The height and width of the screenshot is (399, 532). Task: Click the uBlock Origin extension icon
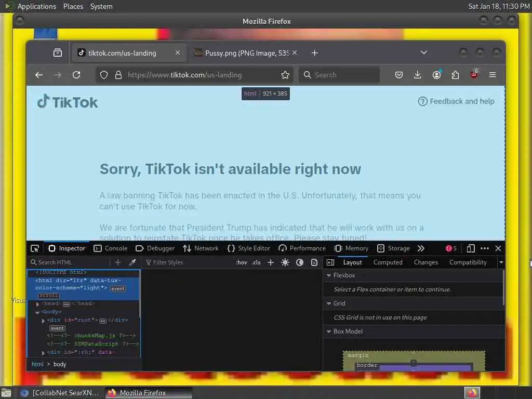474,74
